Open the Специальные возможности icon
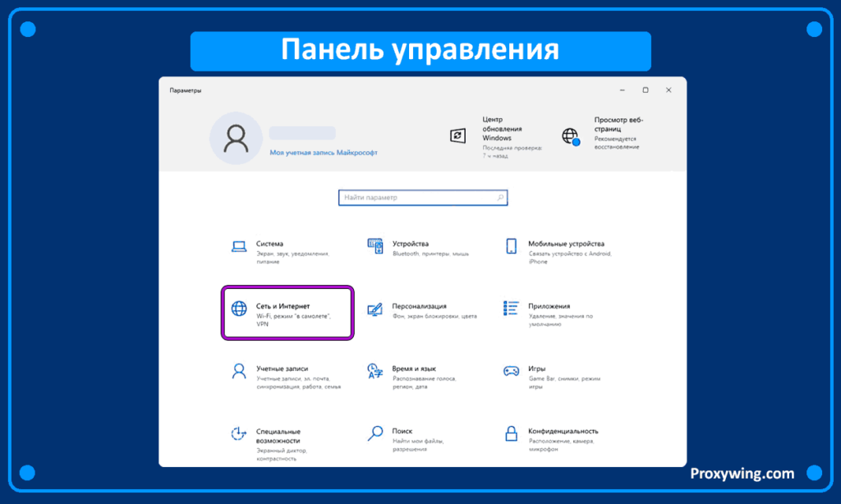Image resolution: width=841 pixels, height=504 pixels. pos(239,433)
